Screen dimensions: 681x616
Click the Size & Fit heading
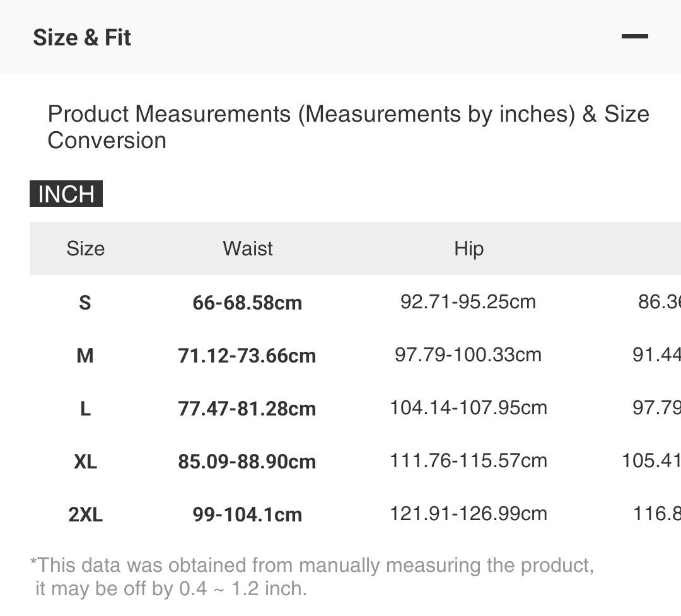click(x=82, y=38)
